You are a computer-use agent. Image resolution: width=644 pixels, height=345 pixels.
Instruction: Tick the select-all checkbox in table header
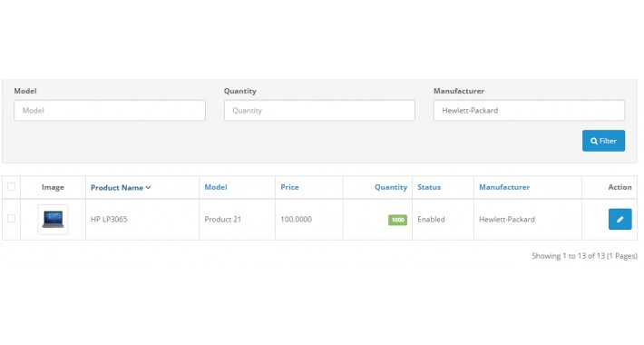(x=12, y=187)
